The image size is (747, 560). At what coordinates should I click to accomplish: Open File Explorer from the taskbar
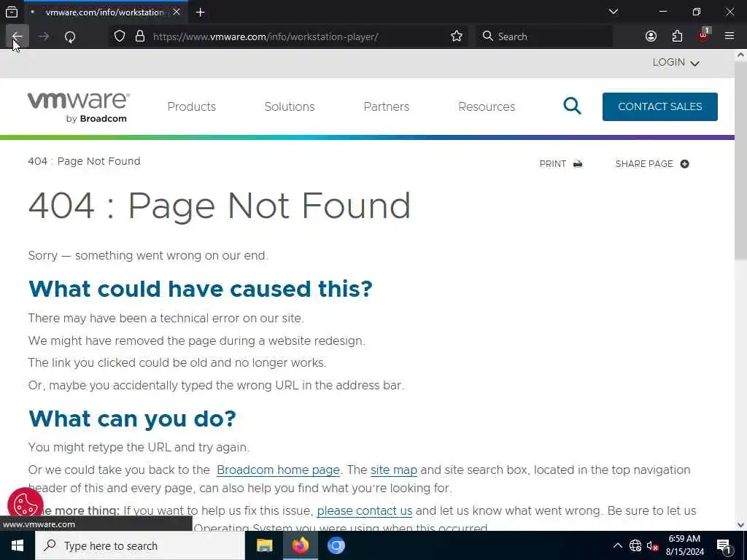264,545
